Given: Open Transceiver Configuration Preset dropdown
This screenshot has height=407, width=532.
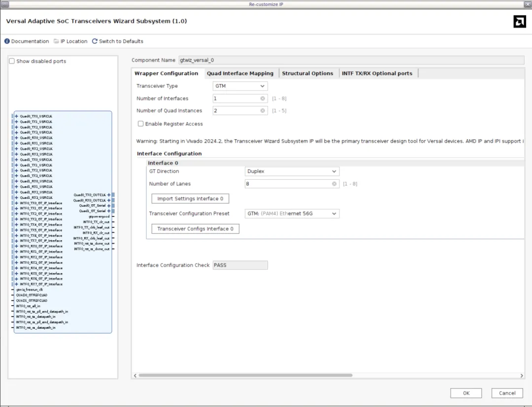Looking at the screenshot, I should 292,214.
